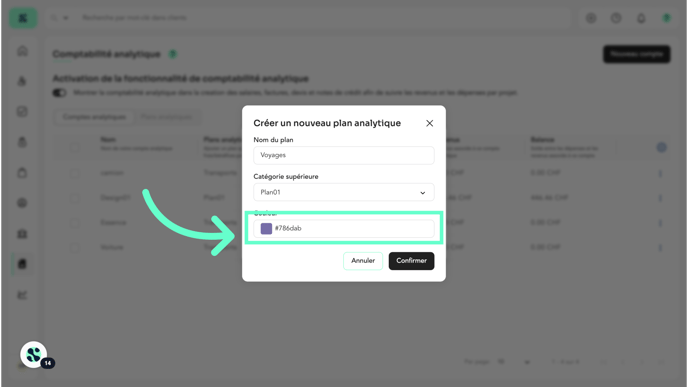
Task: Click the green app logo top-left
Action: pos(23,18)
